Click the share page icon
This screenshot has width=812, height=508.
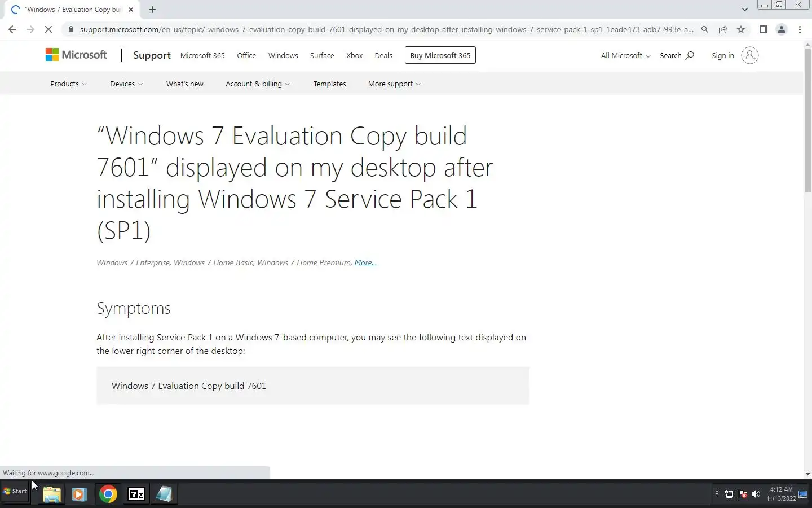[x=723, y=29]
